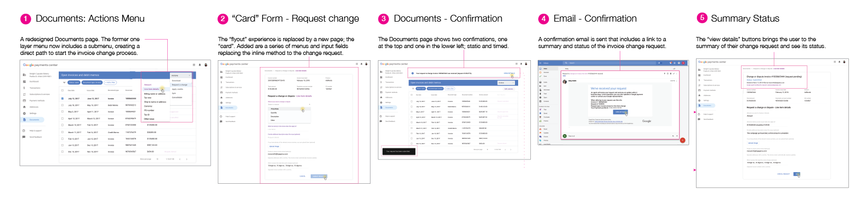The image size is (868, 207).
Task: Step 1 mockup: click Settings gear icon
Action: (24, 113)
